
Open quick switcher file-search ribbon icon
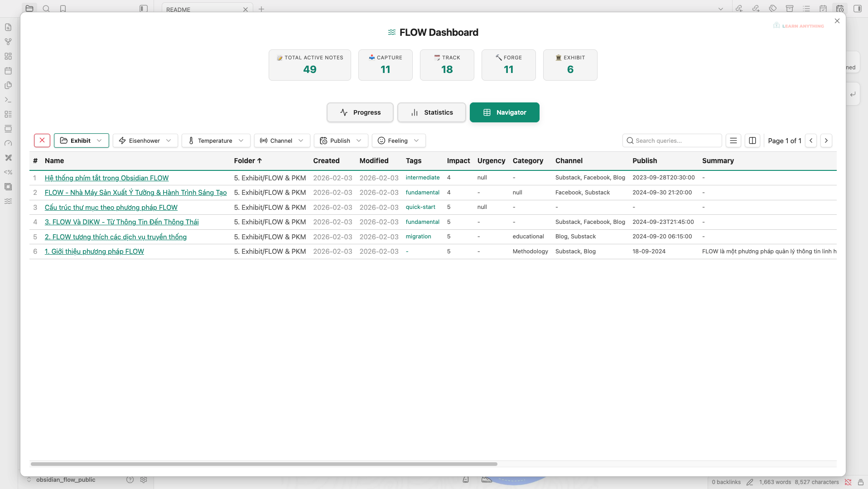(x=8, y=27)
